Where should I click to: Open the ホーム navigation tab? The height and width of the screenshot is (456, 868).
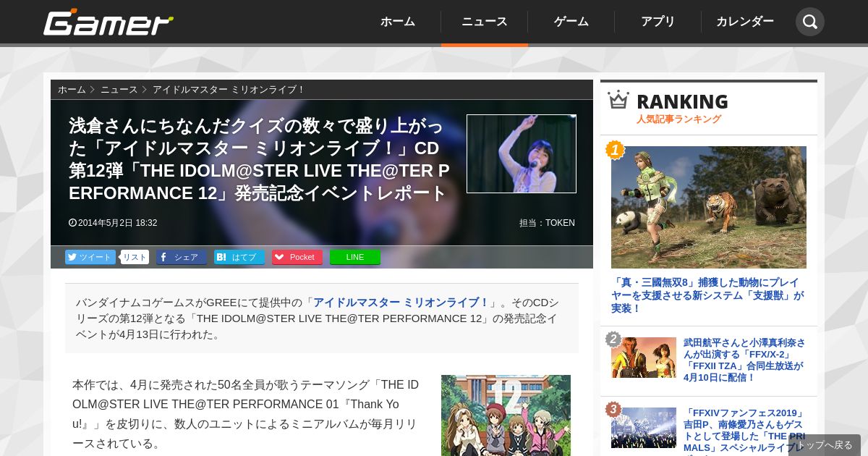point(398,22)
